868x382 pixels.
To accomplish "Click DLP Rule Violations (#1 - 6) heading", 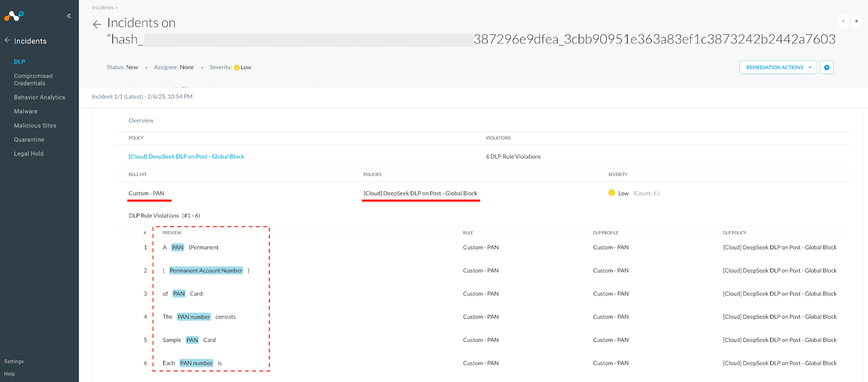I will click(164, 216).
